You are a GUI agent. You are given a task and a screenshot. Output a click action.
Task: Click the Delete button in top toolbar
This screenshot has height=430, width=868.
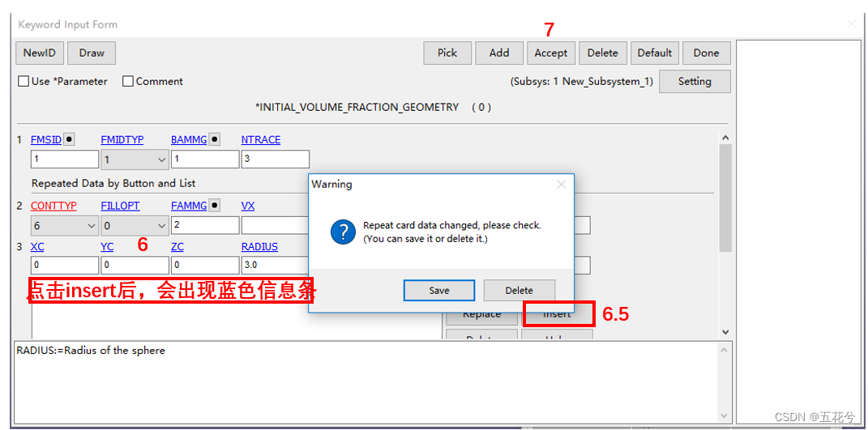tap(603, 53)
